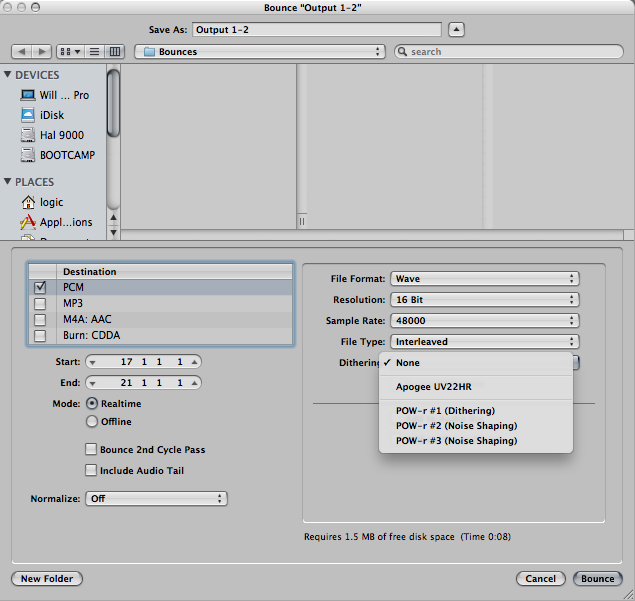Select Realtime bounce mode

tap(92, 403)
